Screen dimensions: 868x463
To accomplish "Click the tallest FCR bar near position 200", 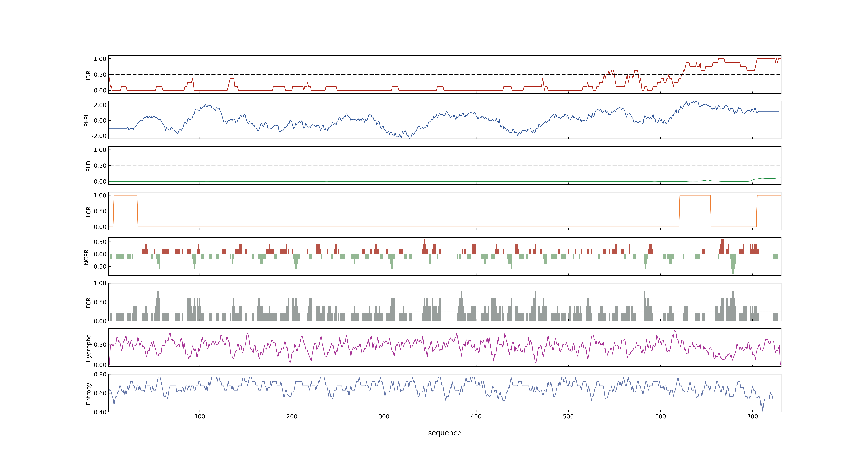I will point(290,302).
